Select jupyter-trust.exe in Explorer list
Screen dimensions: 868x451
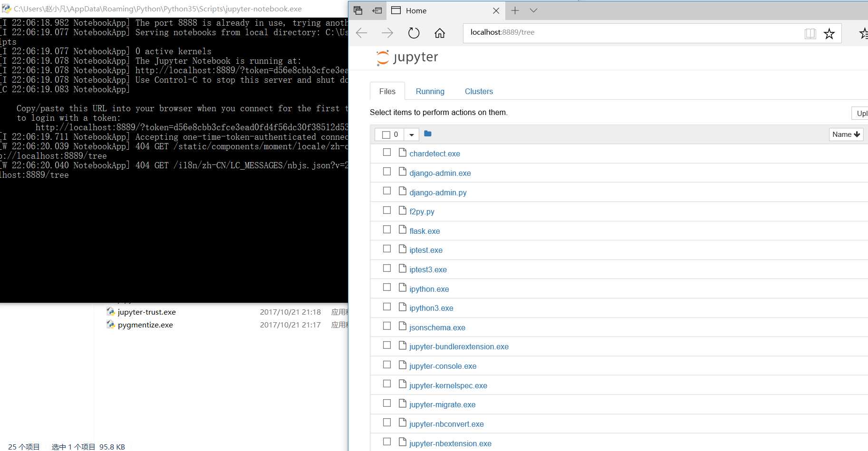click(x=147, y=312)
